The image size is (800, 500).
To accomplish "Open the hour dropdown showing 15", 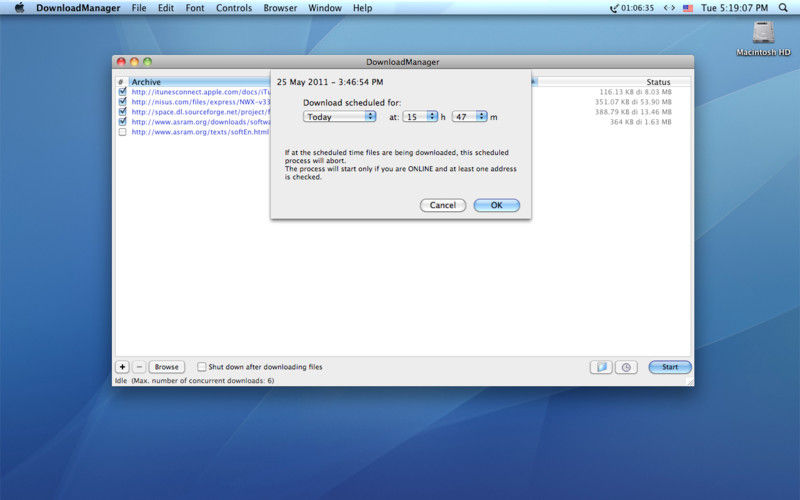I will pyautogui.click(x=420, y=117).
